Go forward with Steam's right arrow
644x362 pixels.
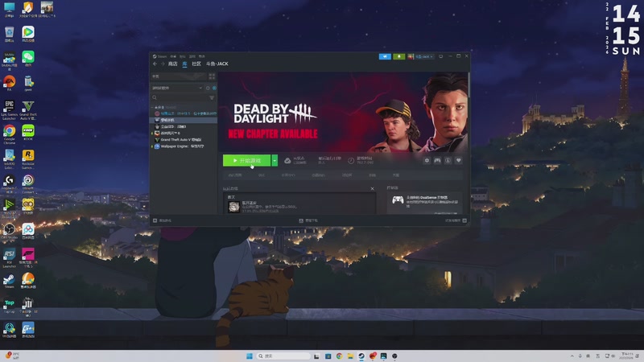point(163,64)
